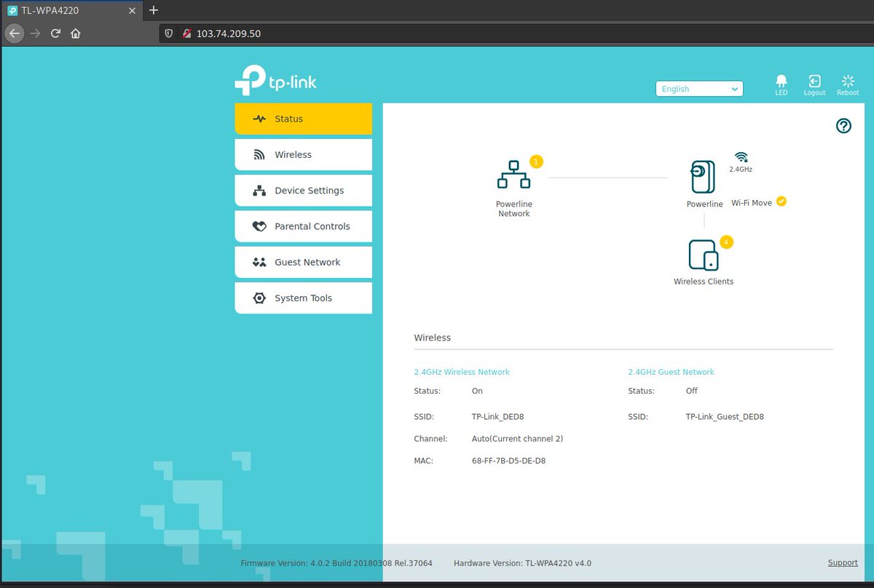The height and width of the screenshot is (588, 874).
Task: Go back with browser back arrow
Action: tap(15, 33)
